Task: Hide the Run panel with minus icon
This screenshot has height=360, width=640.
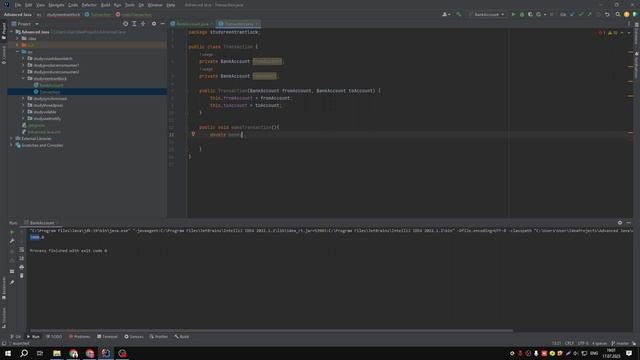Action: (629, 223)
